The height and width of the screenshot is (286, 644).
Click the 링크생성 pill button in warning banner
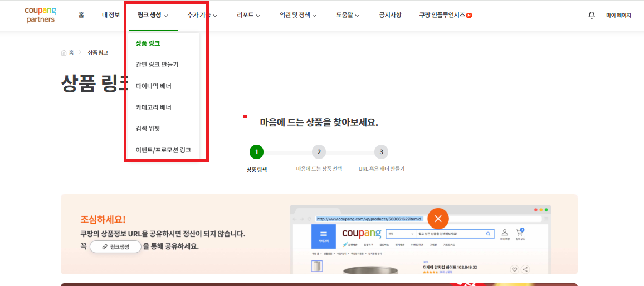click(115, 247)
